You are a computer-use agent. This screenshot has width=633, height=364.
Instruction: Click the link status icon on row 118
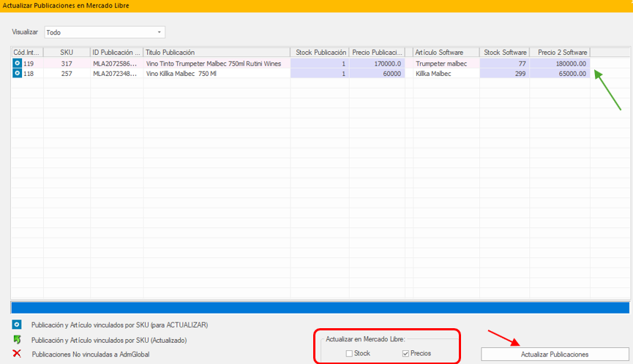click(x=17, y=73)
